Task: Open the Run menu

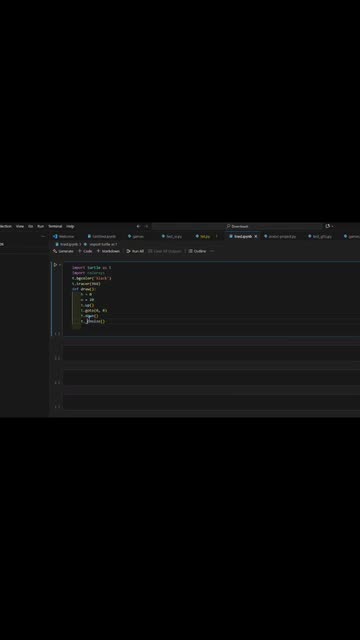Action: point(40,226)
